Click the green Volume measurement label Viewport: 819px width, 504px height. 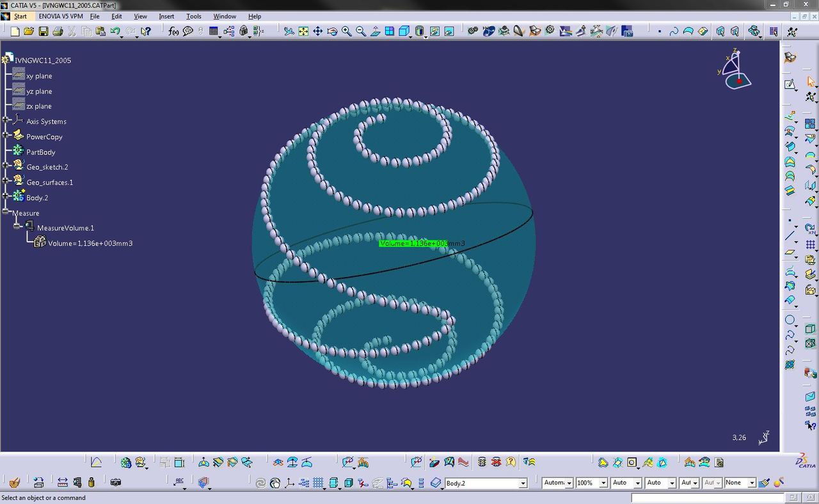tap(413, 244)
